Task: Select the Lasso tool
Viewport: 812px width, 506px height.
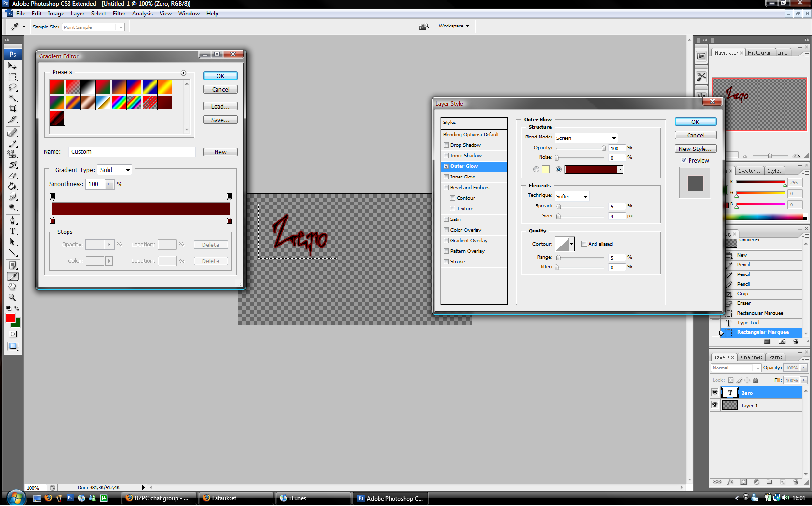Action: pos(13,87)
